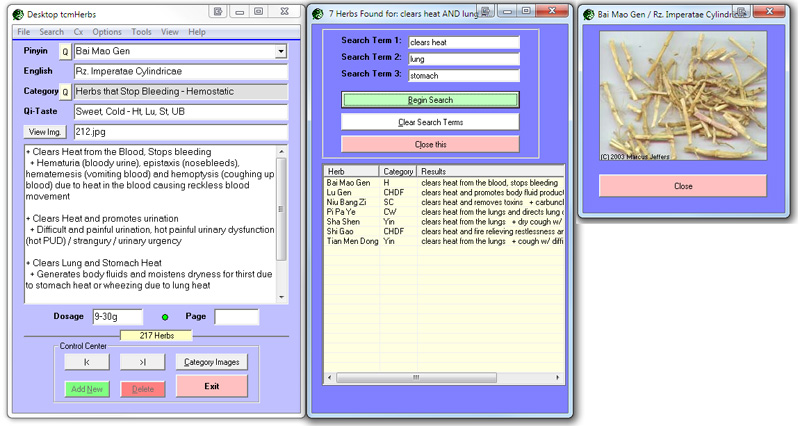Click results list left scroll arrow
800x426 pixels.
coord(330,378)
